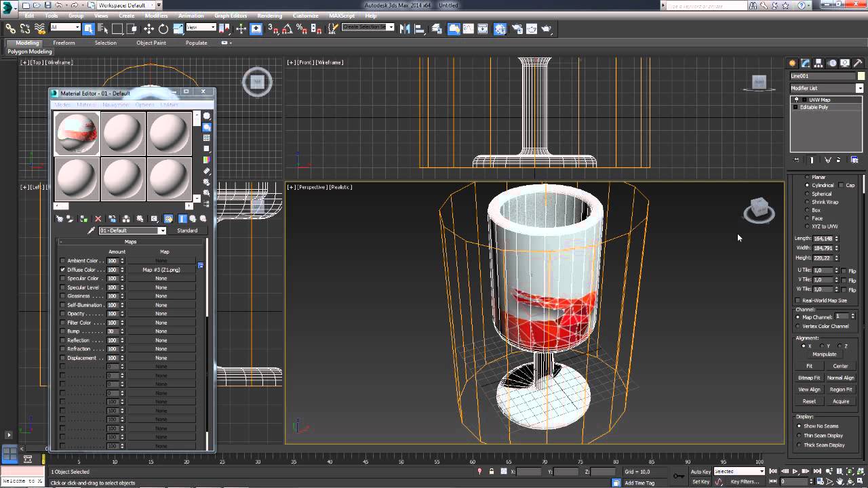Click Get Material icon in Material Editor
The width and height of the screenshot is (868, 488).
point(60,219)
